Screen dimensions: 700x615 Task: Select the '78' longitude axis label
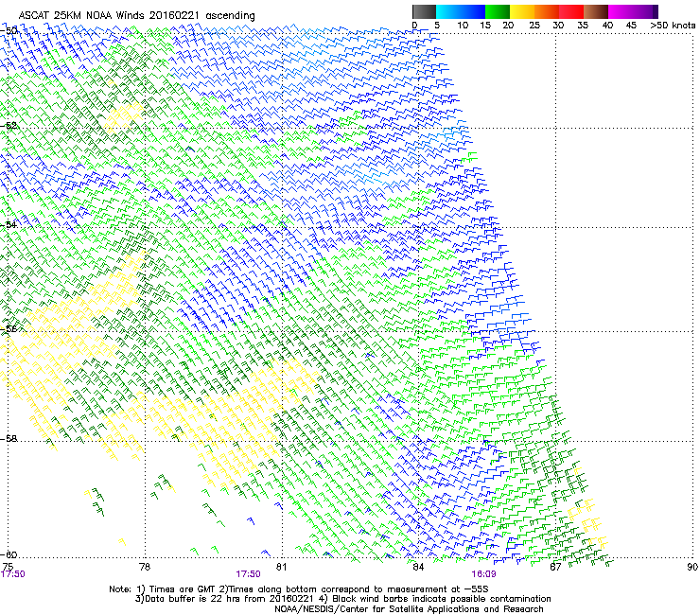click(x=145, y=567)
